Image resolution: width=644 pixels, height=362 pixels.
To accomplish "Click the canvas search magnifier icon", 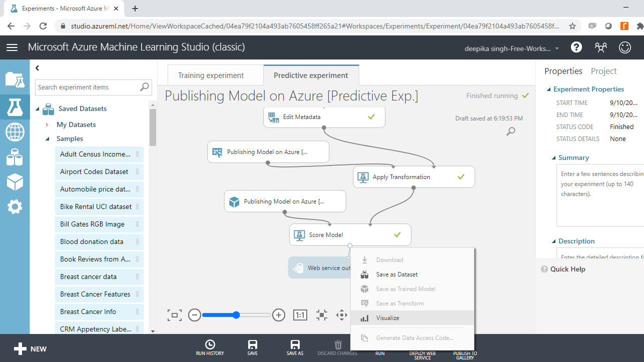I will coord(510,131).
